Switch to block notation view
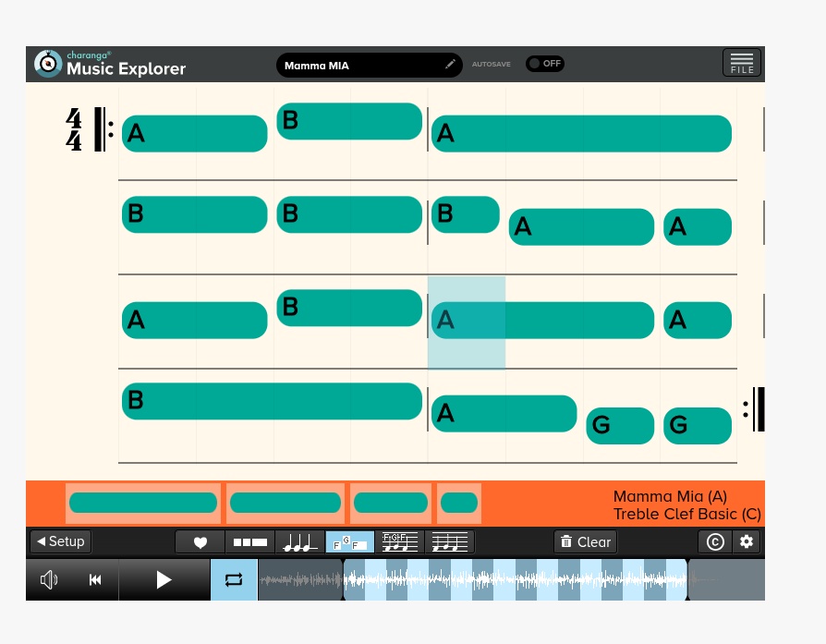826x644 pixels. 250,542
